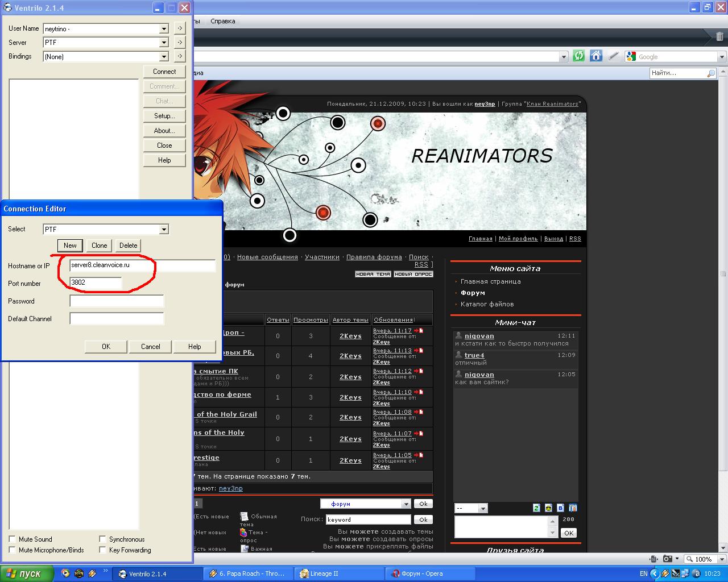
Task: Click Cancel in Connection Editor
Action: (x=150, y=347)
